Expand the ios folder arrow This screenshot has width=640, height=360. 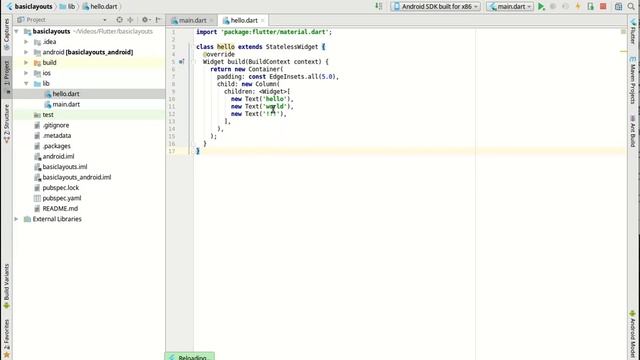pos(26,73)
